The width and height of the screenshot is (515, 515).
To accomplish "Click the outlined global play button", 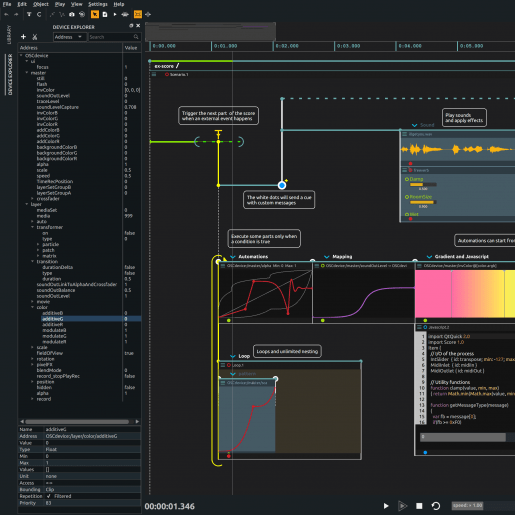I will click(403, 506).
